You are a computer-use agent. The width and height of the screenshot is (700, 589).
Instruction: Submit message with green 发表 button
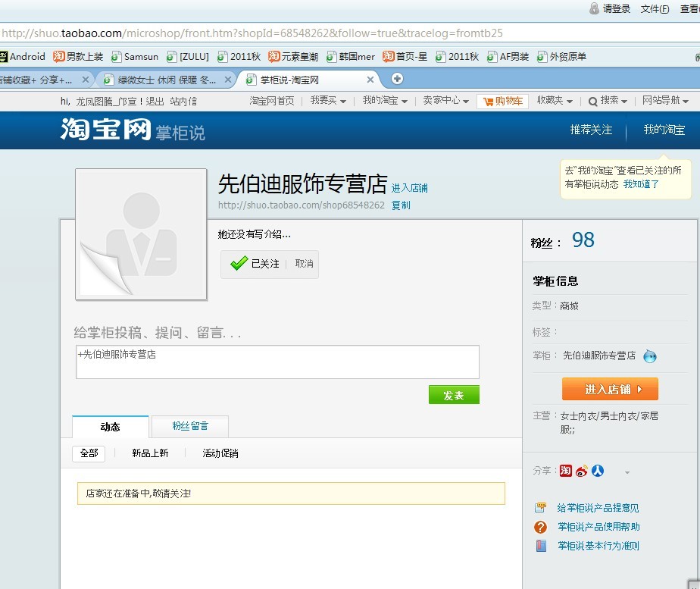(x=454, y=395)
